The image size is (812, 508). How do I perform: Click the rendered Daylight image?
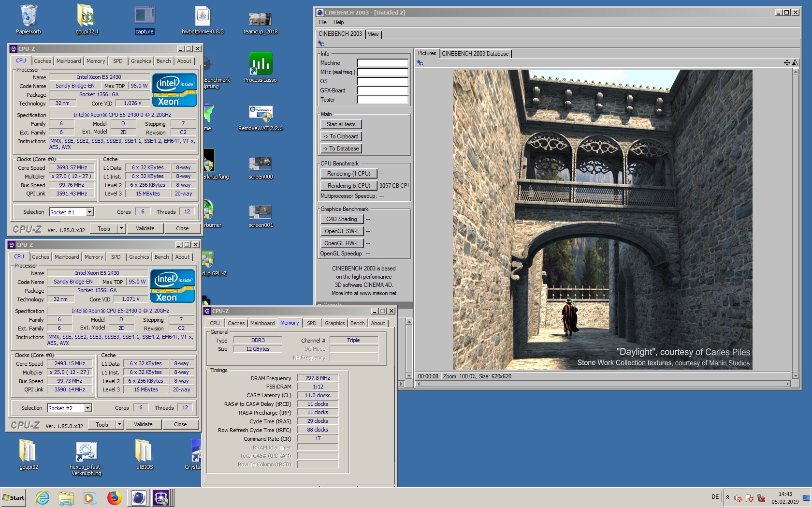[x=602, y=220]
